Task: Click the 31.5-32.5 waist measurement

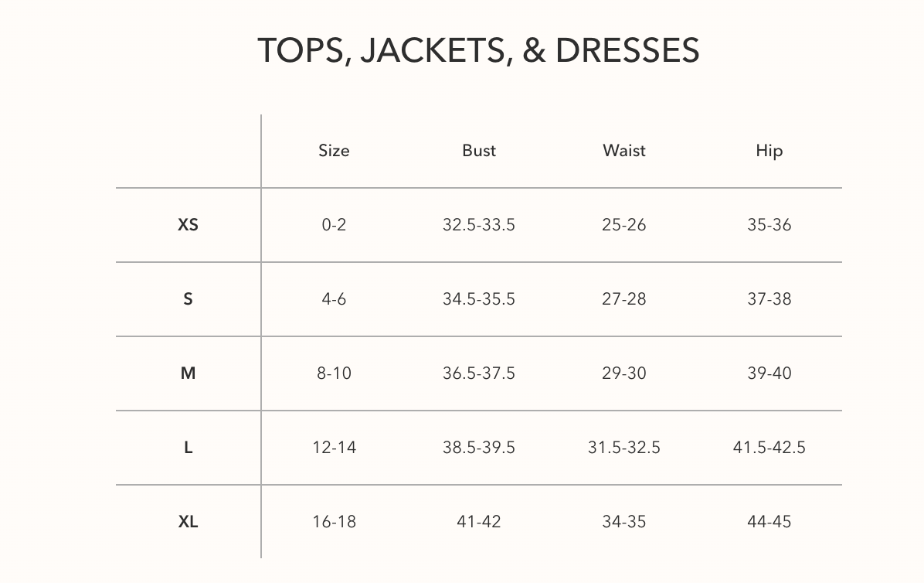Action: coord(624,448)
